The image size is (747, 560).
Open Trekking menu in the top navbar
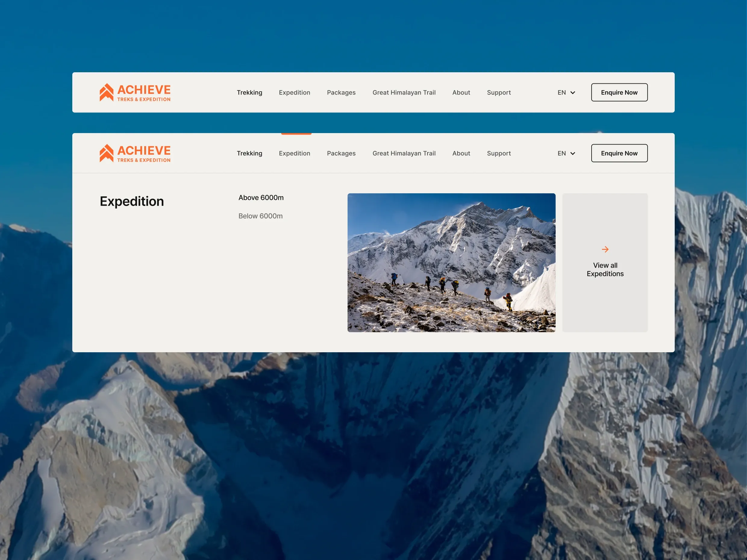point(249,92)
